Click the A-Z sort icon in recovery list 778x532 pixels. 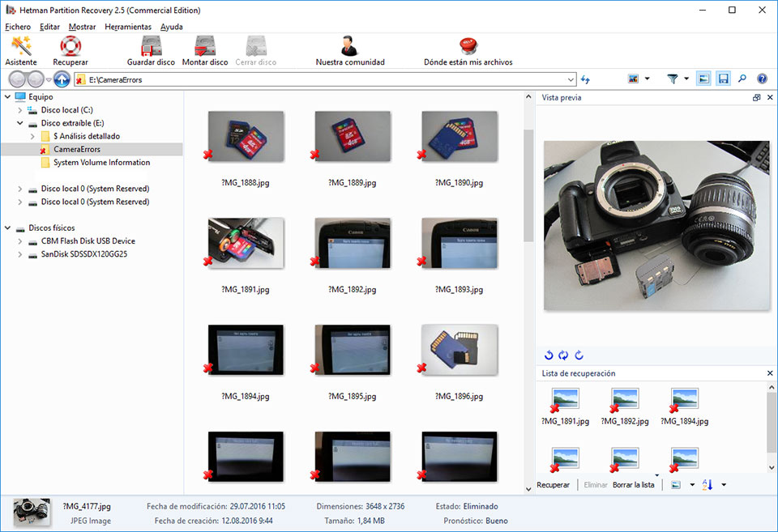[708, 484]
